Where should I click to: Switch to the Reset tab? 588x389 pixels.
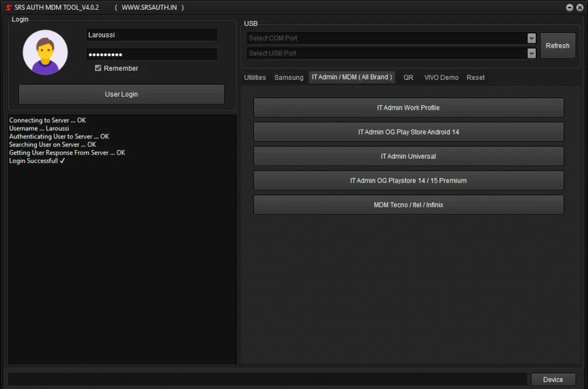coord(475,78)
